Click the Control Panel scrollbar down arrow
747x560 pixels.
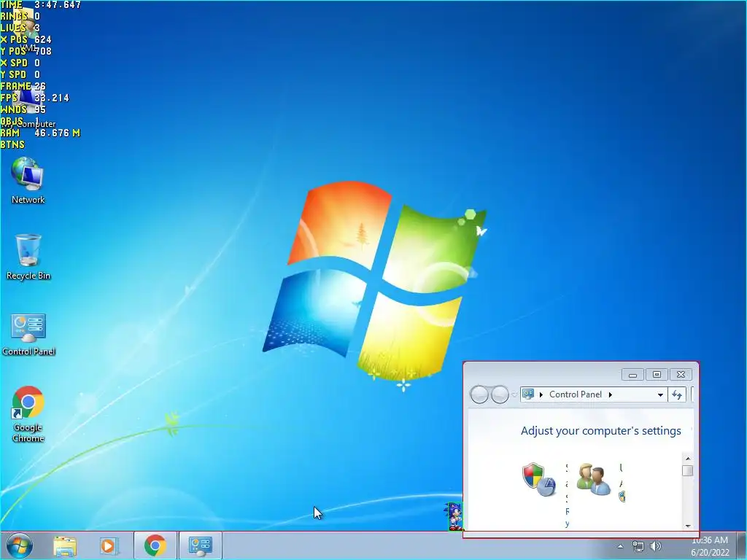pyautogui.click(x=688, y=526)
